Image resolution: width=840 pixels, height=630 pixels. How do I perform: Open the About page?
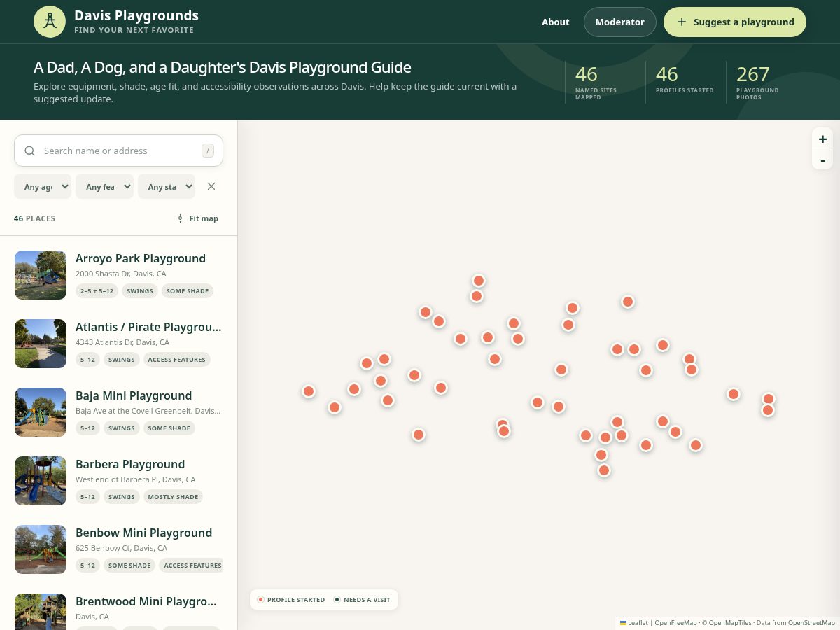tap(555, 22)
